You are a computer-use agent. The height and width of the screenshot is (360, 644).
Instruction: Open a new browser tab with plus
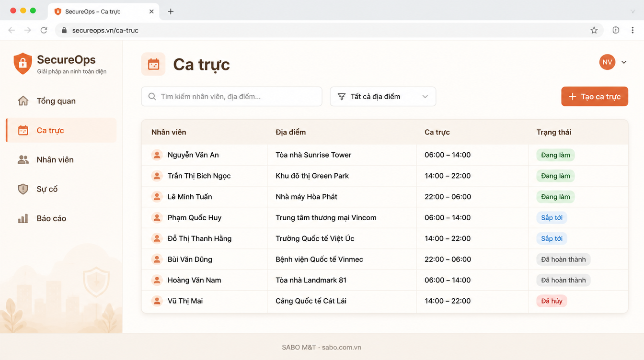click(x=171, y=11)
